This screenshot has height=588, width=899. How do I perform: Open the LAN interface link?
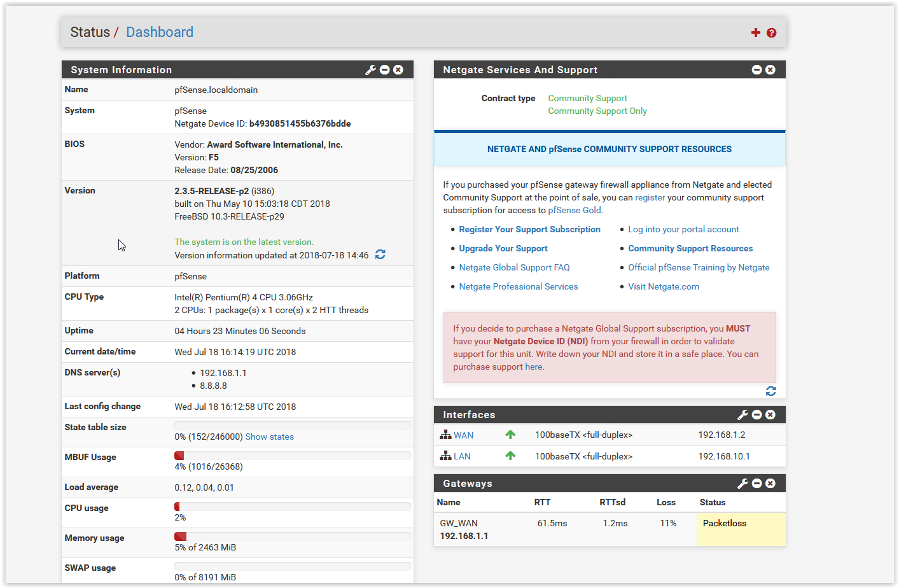pos(462,457)
